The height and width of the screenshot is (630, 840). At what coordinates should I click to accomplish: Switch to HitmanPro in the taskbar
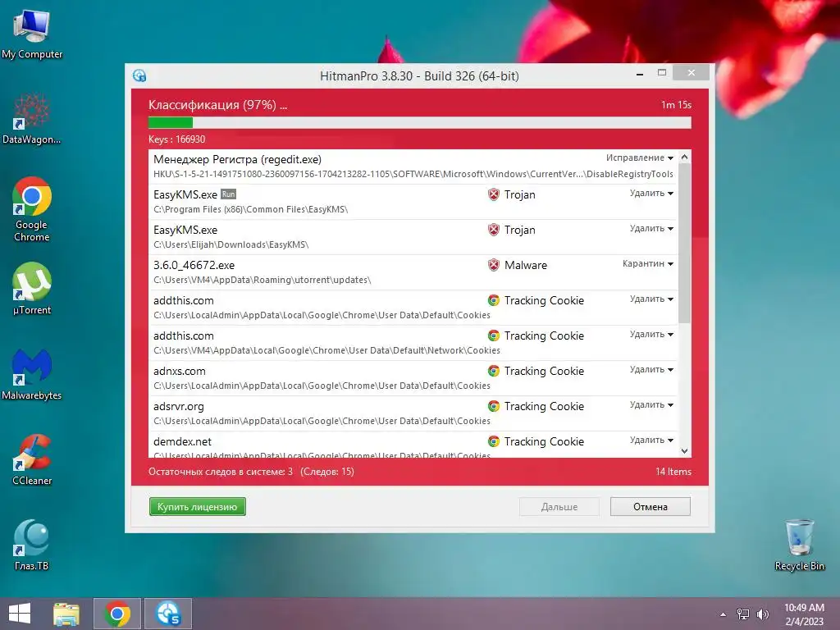167,614
